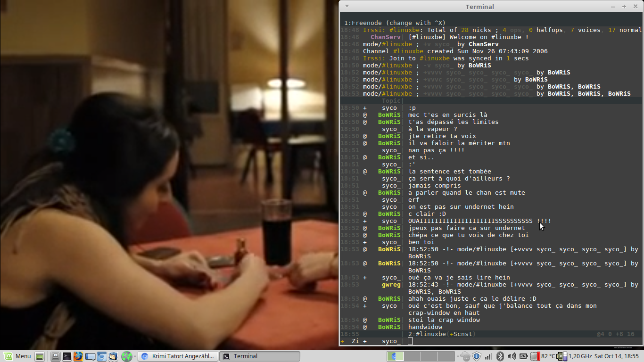Click message 'a parler quand le chan est mute'
This screenshot has width=644, height=362.
coord(467,192)
